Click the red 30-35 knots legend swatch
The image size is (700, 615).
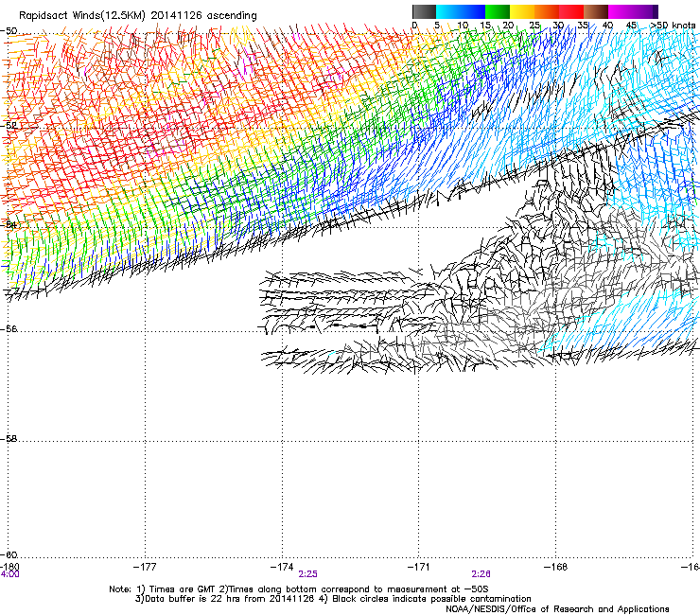[x=571, y=11]
